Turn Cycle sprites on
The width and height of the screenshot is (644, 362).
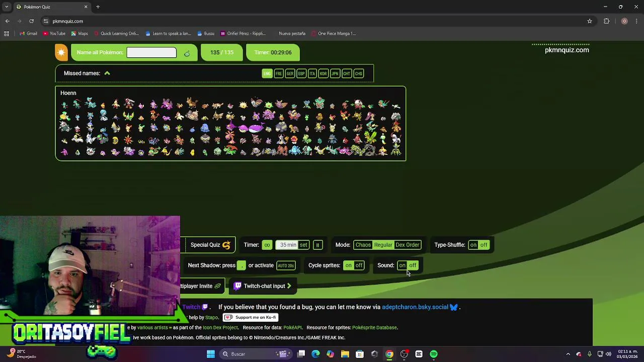pyautogui.click(x=349, y=265)
